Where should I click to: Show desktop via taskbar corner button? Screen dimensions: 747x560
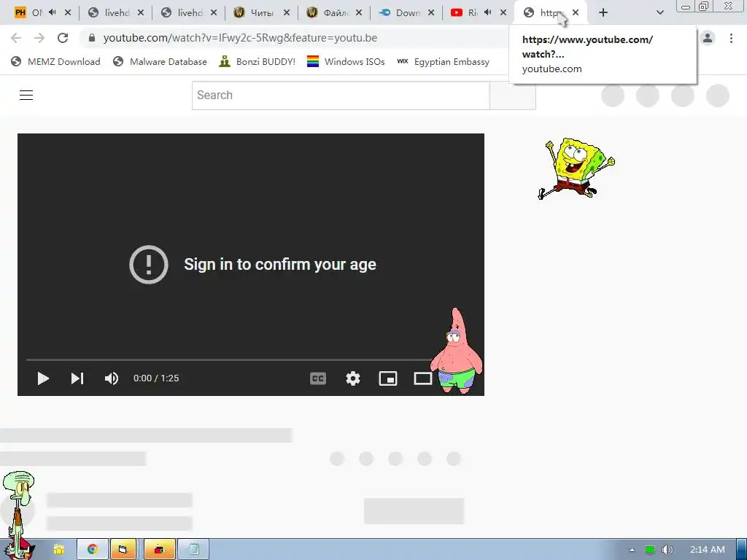click(741, 550)
